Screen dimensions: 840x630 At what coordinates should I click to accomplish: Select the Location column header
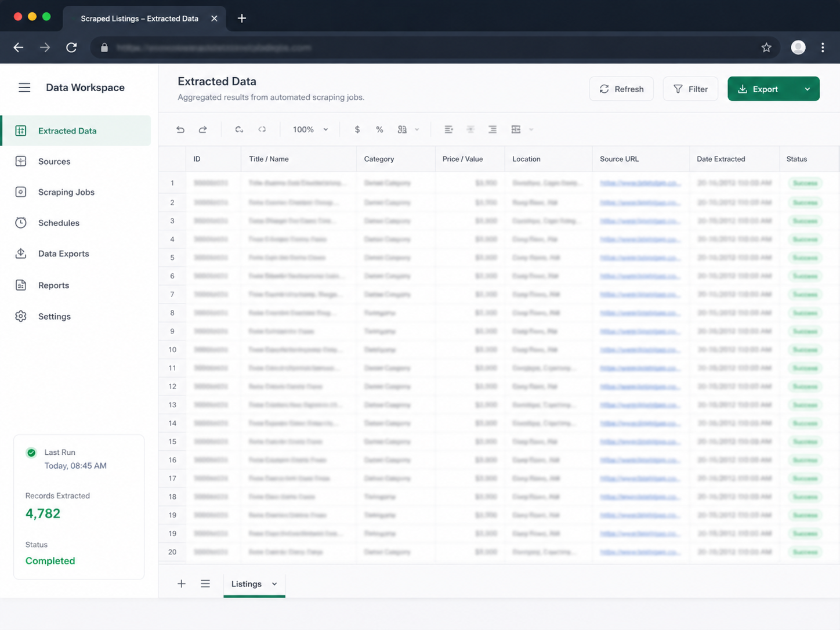coord(548,159)
